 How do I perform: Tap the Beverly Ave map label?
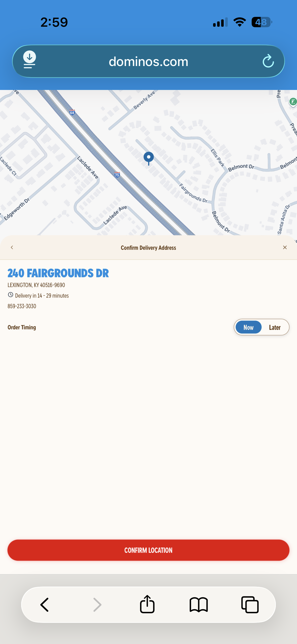[144, 100]
